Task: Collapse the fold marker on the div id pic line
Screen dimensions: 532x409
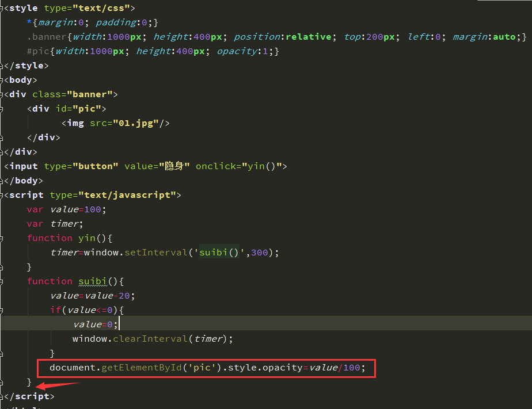Action: click(x=1, y=109)
